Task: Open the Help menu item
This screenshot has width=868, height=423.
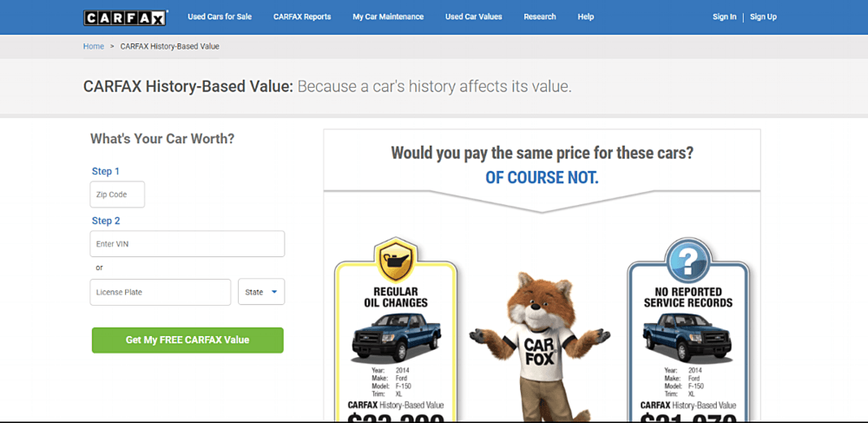Action: click(586, 17)
